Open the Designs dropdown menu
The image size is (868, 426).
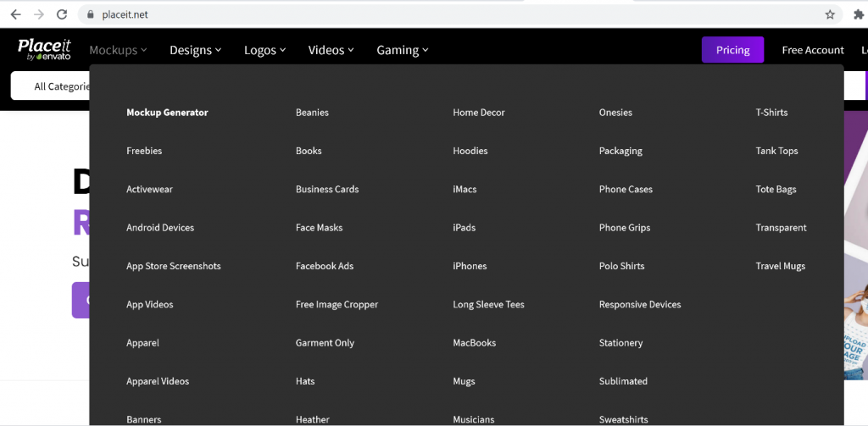pyautogui.click(x=196, y=50)
